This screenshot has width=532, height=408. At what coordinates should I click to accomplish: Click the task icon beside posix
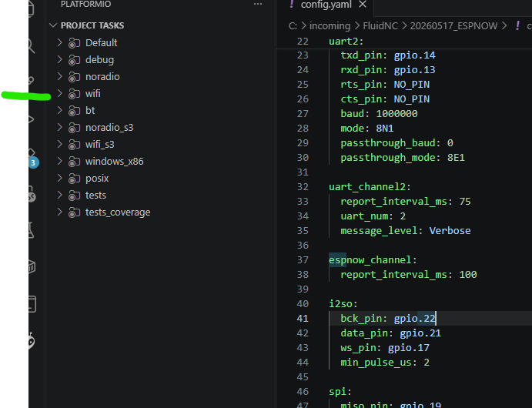click(x=75, y=179)
